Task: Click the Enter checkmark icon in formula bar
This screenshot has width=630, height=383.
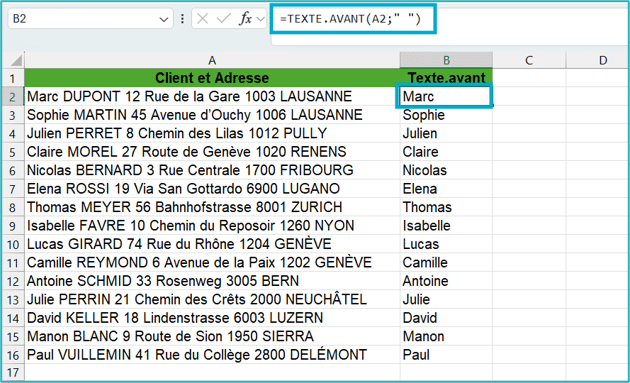Action: point(223,18)
